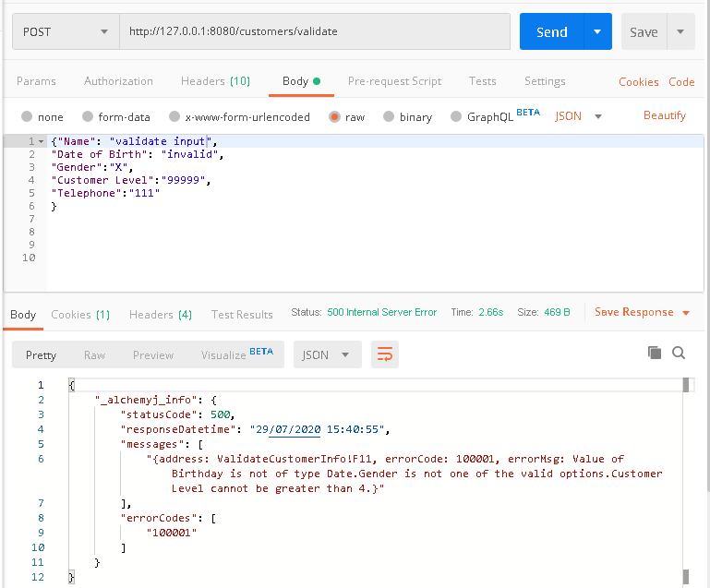Image resolution: width=710 pixels, height=588 pixels.
Task: Click the search response magnifier icon
Action: 679,353
